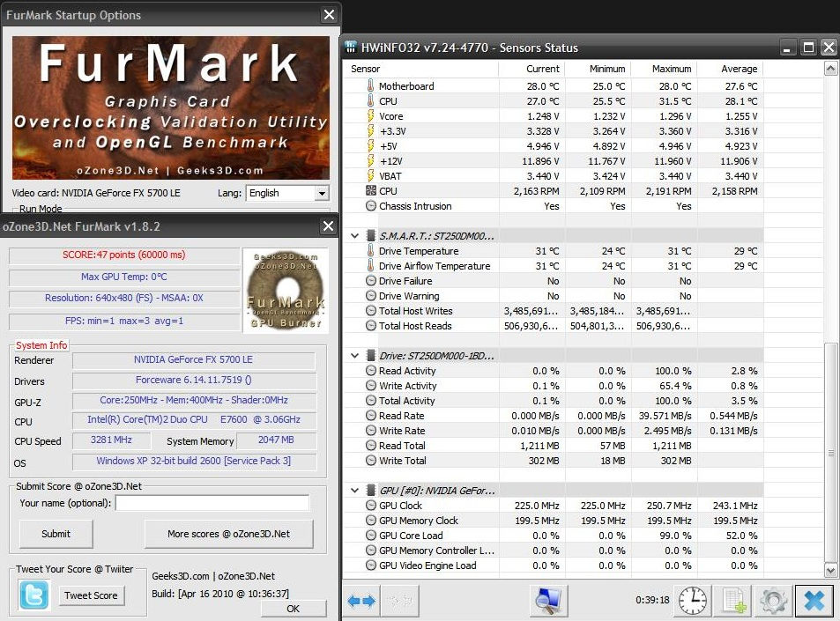Click the +12V voltage lightning icon
Viewport: 840px width, 621px height.
(x=370, y=160)
